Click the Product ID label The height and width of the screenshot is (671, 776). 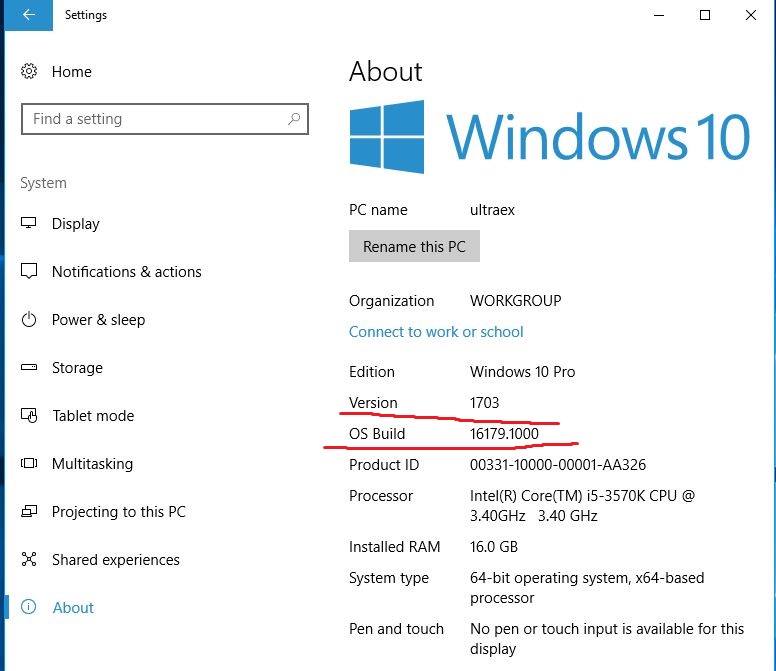point(384,465)
